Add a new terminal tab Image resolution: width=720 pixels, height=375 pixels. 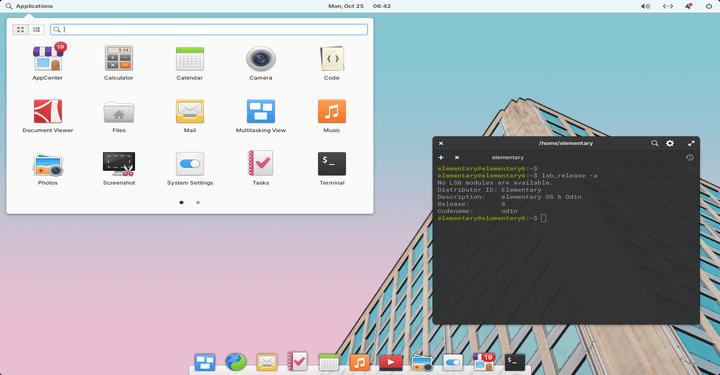pos(441,157)
